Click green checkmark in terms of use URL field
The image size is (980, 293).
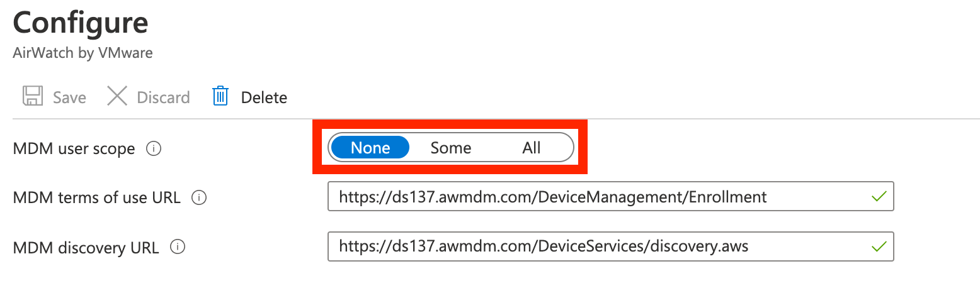click(x=879, y=197)
